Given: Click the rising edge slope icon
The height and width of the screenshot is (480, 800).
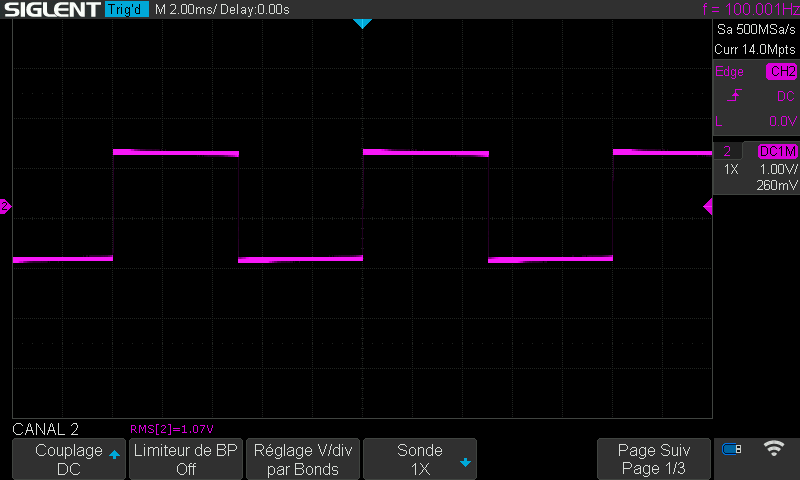Looking at the screenshot, I should [735, 96].
